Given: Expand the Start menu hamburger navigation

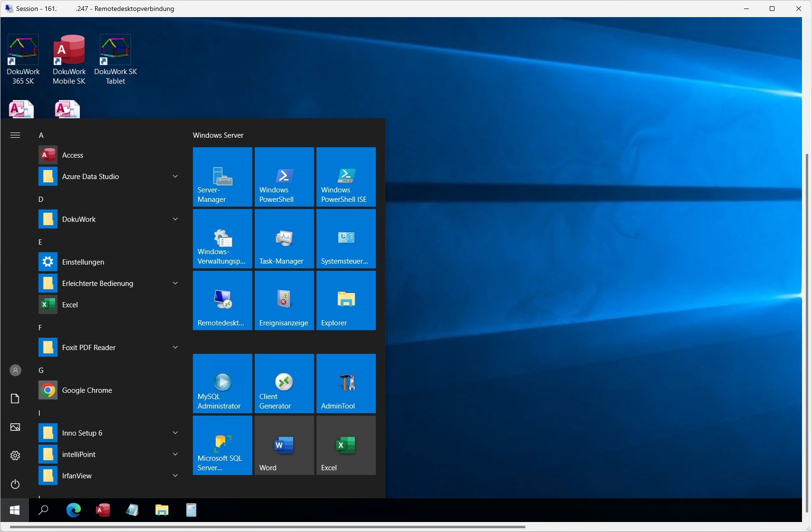Looking at the screenshot, I should 15,135.
